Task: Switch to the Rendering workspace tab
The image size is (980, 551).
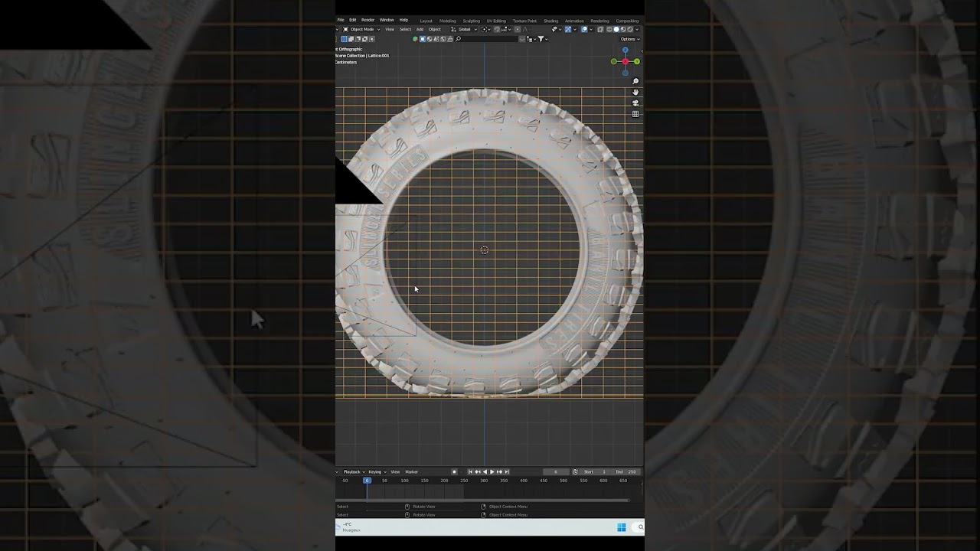Action: coord(600,21)
